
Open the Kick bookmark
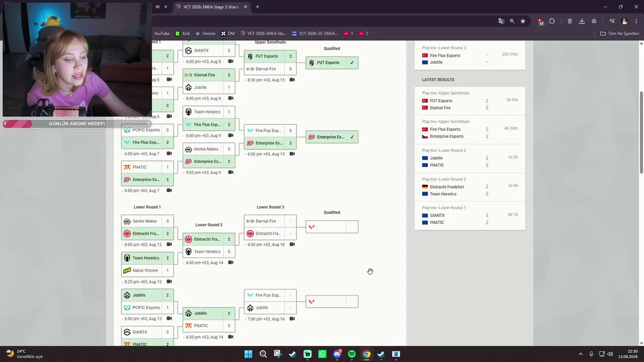coord(183,34)
